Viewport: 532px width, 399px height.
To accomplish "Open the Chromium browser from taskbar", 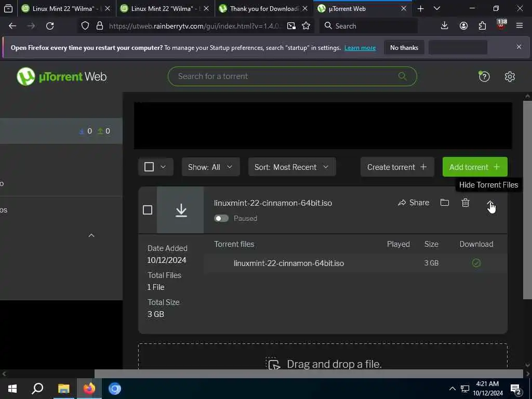I will tap(115, 389).
